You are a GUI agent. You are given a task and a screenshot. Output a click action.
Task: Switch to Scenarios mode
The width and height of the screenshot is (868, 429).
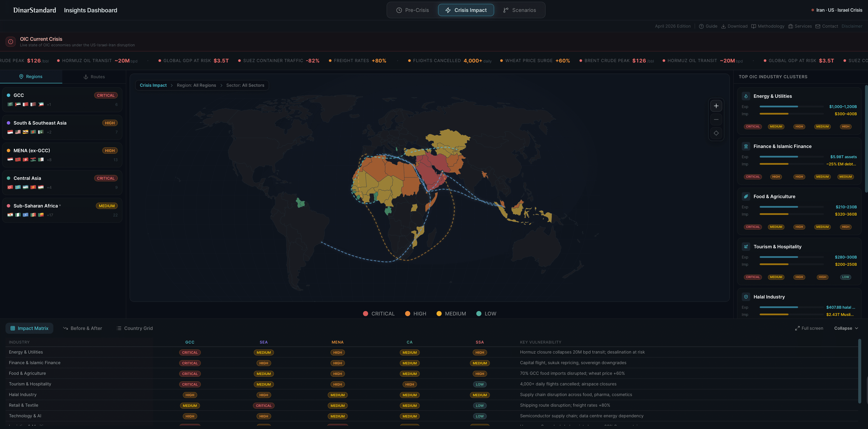519,10
